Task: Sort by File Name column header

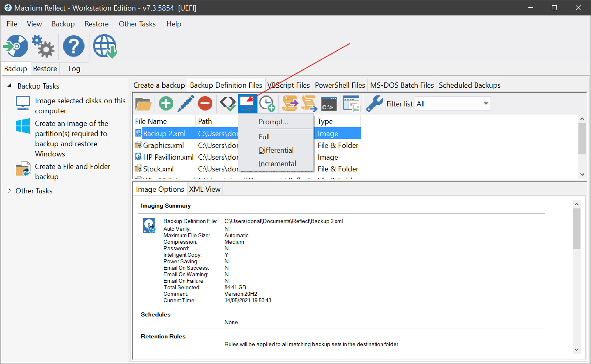Action: 164,121
